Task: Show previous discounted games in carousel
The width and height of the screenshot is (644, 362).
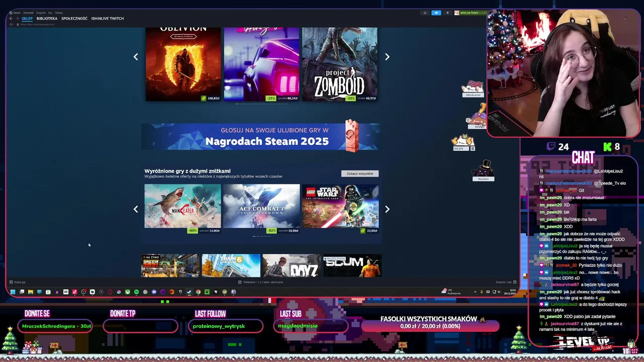Action: click(135, 209)
